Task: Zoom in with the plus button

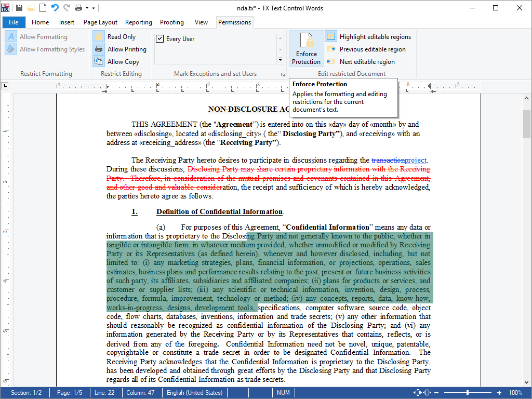Action: click(499, 393)
